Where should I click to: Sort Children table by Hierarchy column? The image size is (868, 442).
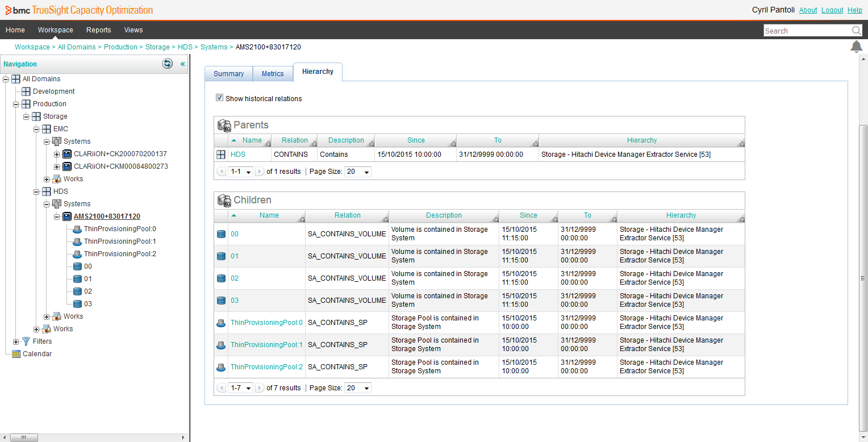click(x=681, y=215)
